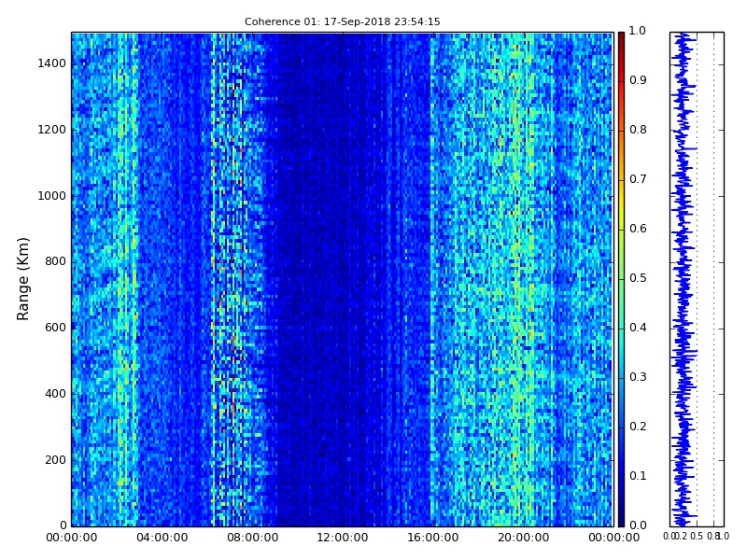Click the 1200 range tick label
Viewport: 747px width, 560px height.
pos(52,130)
